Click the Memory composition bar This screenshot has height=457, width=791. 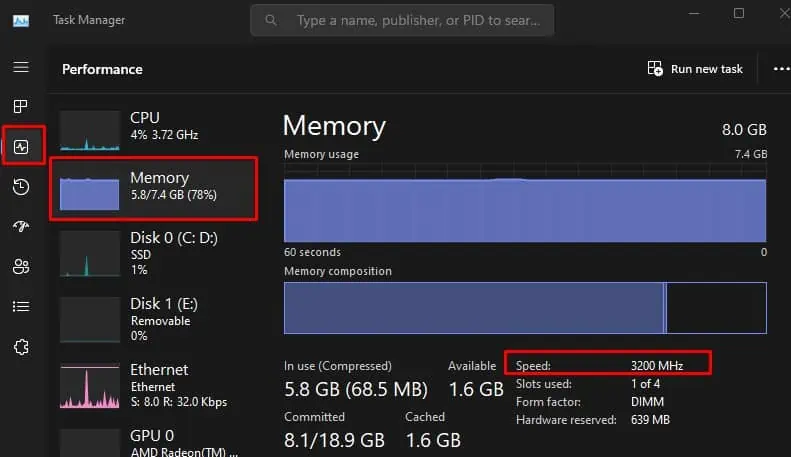point(525,308)
